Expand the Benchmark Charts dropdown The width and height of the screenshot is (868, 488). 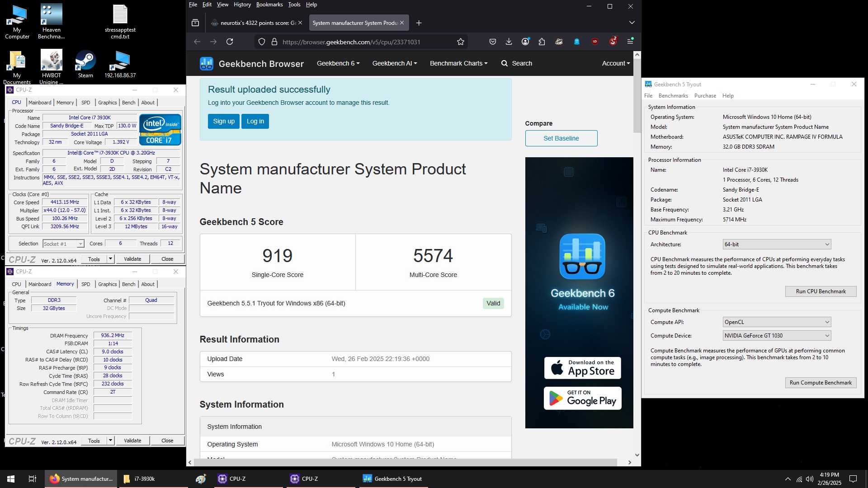(x=458, y=63)
